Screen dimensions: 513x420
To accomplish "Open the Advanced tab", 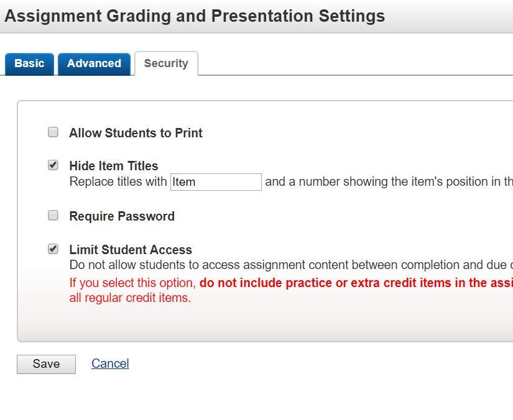I will (x=94, y=63).
